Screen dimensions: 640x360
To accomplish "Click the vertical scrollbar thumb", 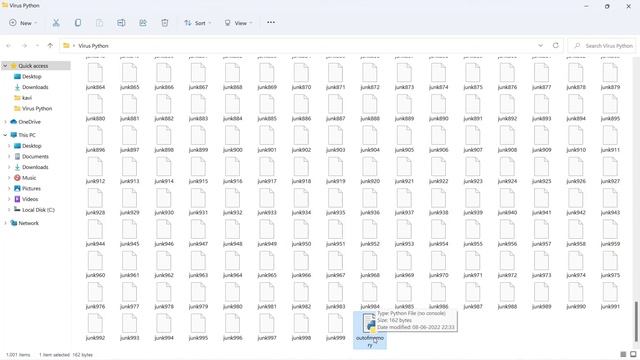I will (x=636, y=321).
